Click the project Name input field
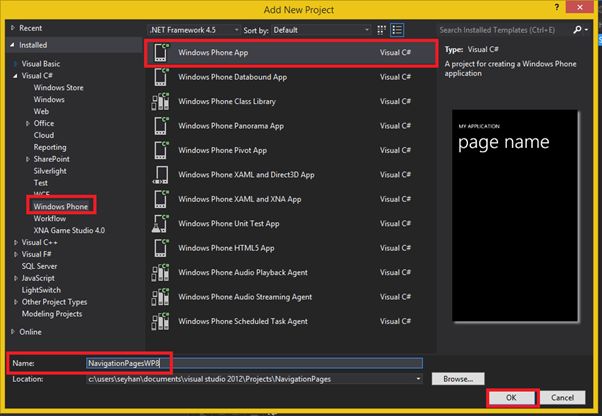Screen dimensions: 602x416 255,363
